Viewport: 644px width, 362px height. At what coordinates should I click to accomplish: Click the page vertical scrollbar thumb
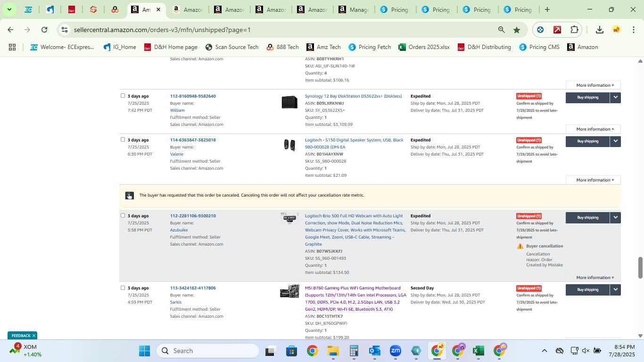coord(640,268)
